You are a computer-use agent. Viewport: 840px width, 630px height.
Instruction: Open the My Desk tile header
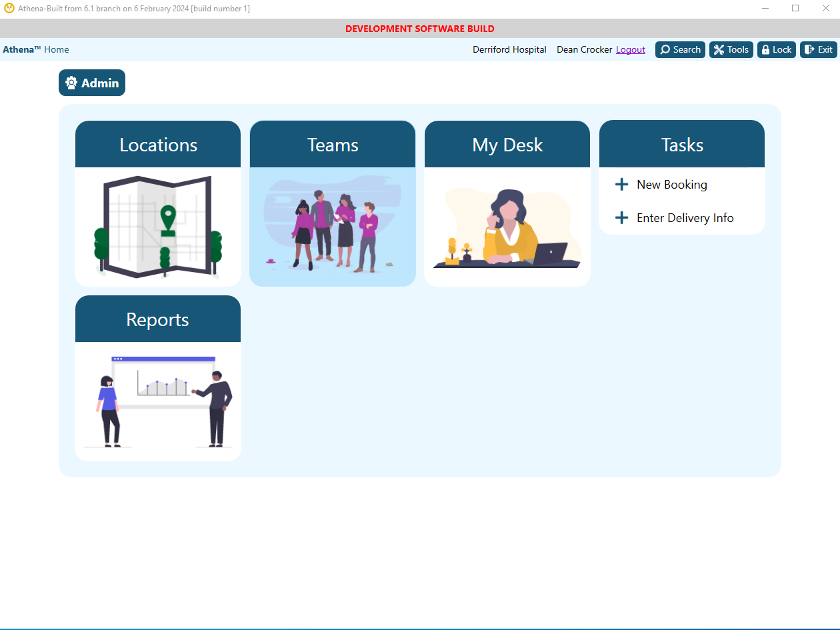click(507, 144)
